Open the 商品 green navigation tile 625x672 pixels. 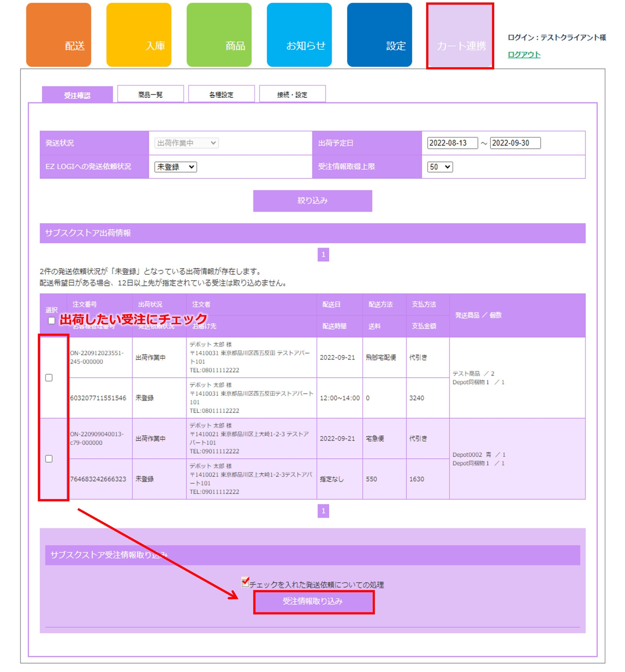(x=219, y=35)
